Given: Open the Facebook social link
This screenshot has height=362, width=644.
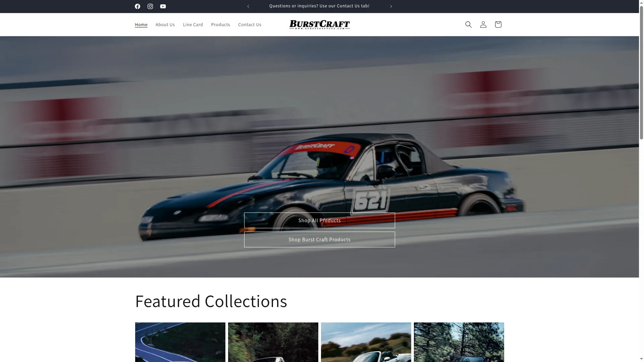Looking at the screenshot, I should tap(138, 6).
